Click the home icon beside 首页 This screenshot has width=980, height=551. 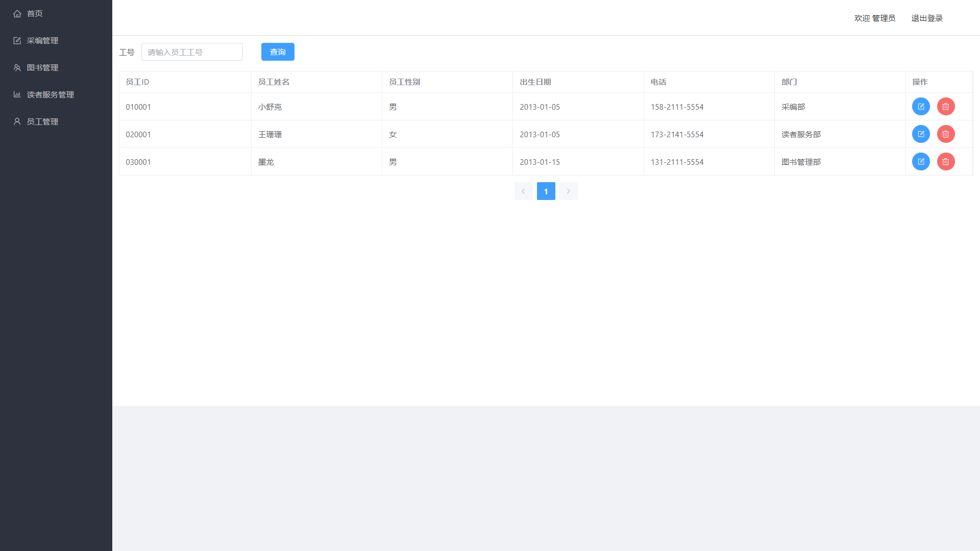(17, 14)
